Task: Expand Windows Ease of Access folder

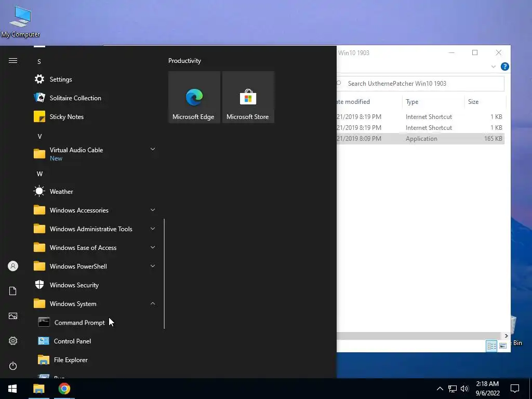Action: [153, 247]
